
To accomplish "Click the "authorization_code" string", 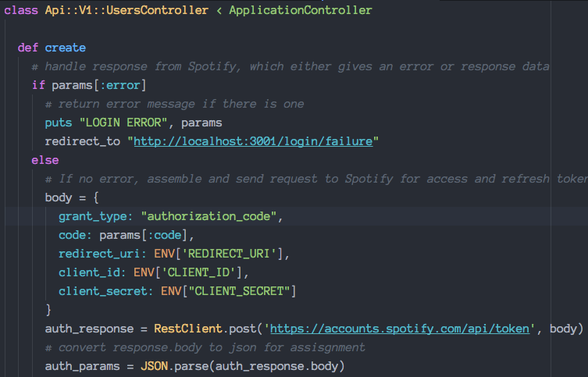I will point(208,217).
